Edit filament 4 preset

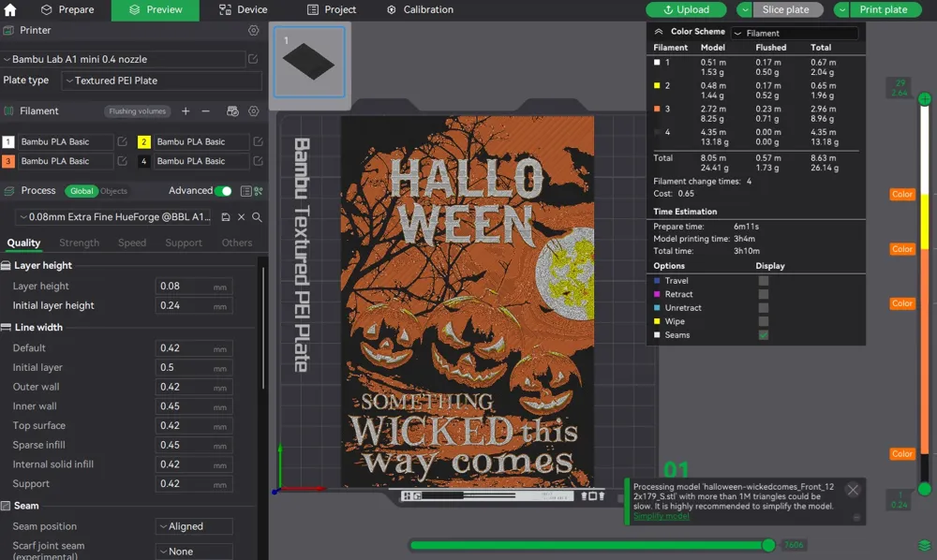[258, 161]
